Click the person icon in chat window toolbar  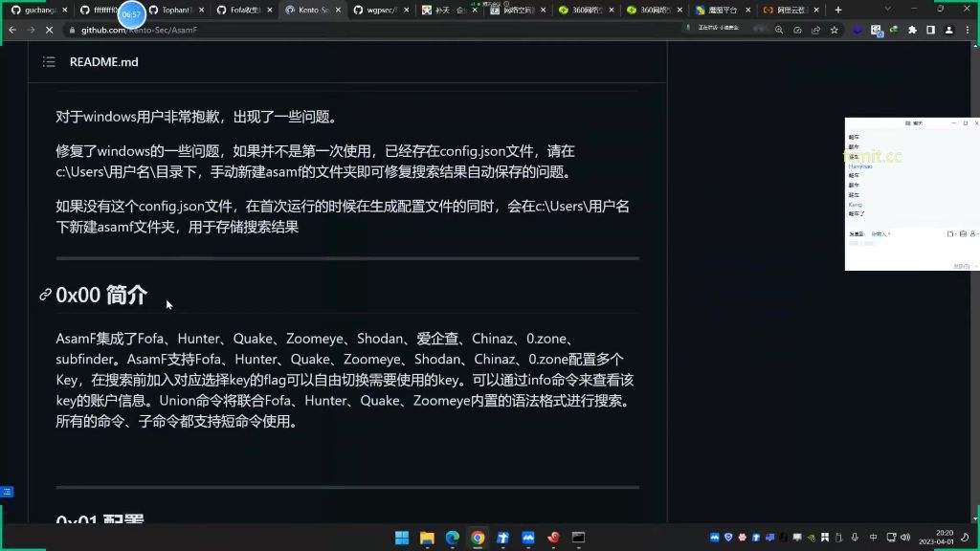973,233
